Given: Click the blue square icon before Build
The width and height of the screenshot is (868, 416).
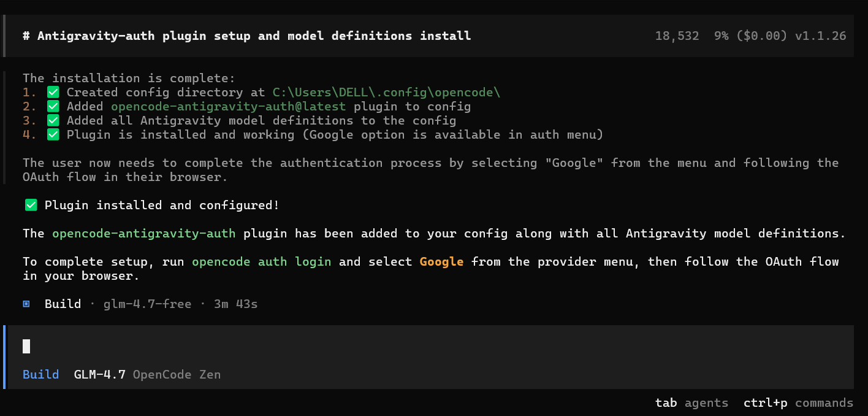Looking at the screenshot, I should pos(26,304).
